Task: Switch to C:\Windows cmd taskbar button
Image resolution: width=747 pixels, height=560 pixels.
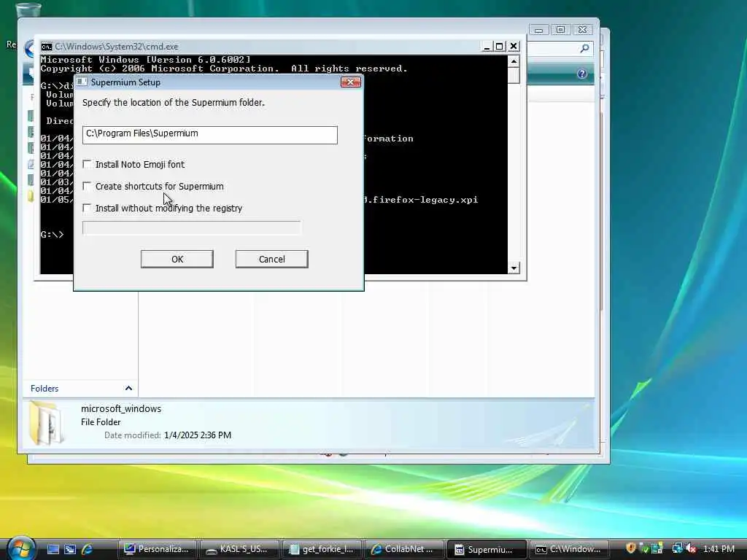Action: coord(569,549)
